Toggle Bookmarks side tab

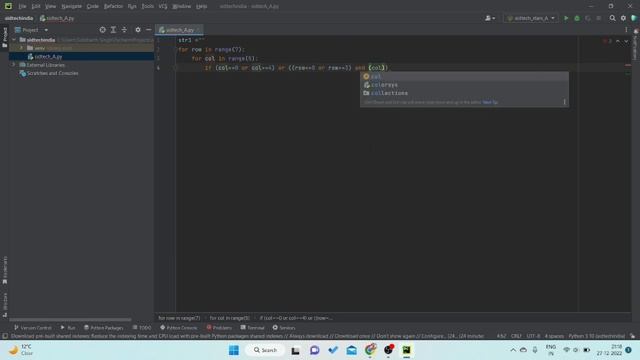pos(4,270)
